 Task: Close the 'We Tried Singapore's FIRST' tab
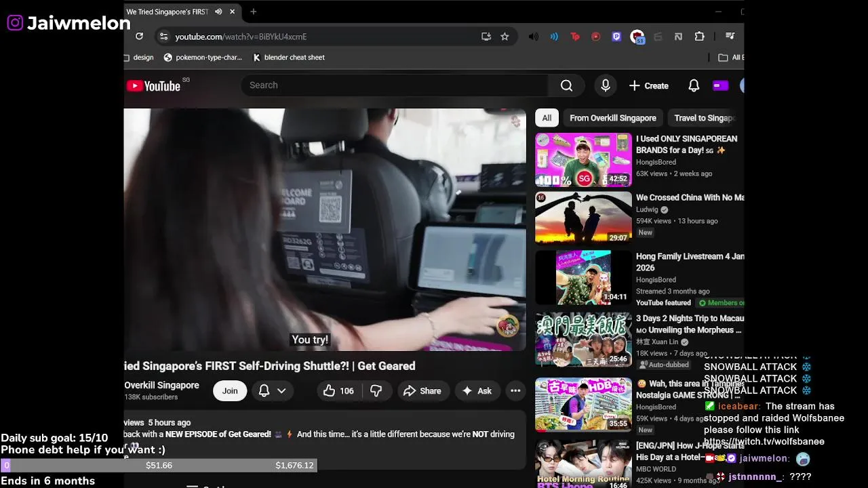tap(232, 12)
